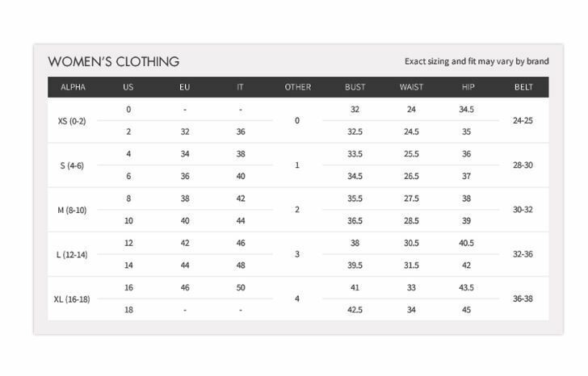Click the ALPHA column header

click(73, 87)
